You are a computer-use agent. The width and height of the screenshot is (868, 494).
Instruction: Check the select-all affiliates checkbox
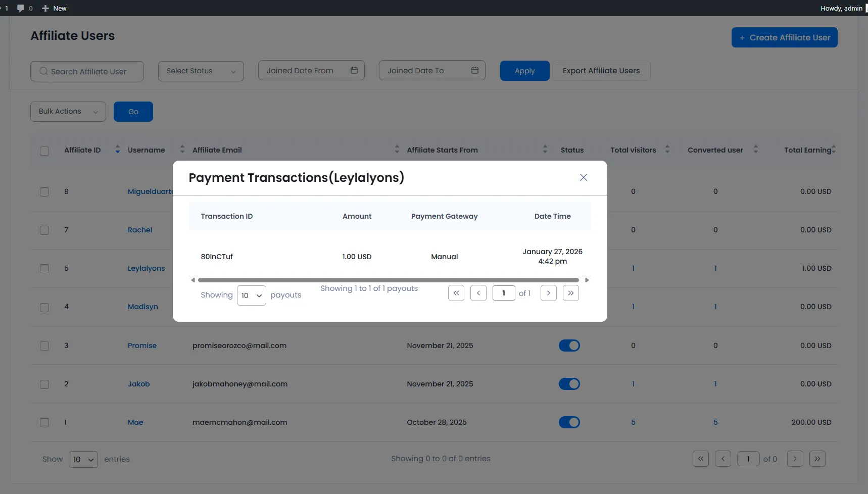point(44,151)
